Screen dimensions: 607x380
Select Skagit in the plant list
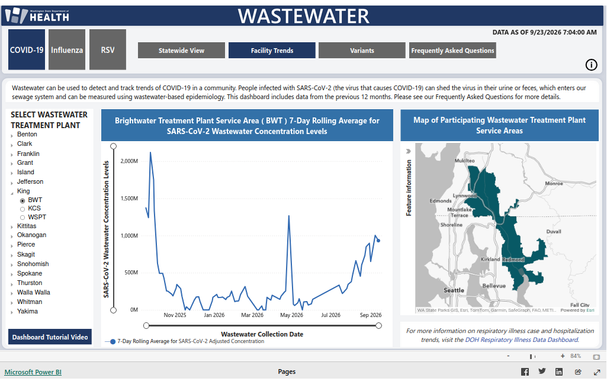coord(26,254)
